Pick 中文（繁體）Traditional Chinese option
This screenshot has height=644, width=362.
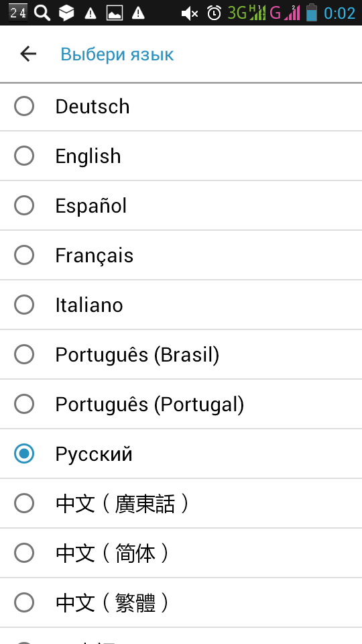coord(181,603)
